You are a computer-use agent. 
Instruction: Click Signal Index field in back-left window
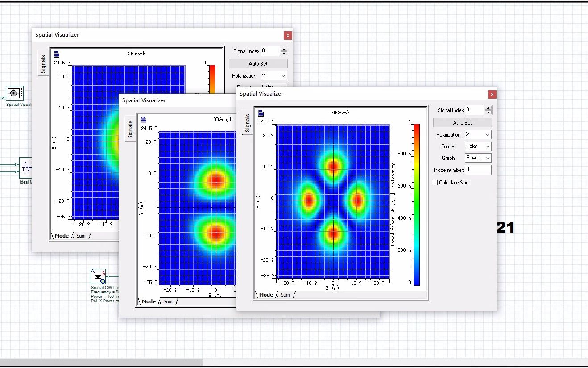click(x=270, y=51)
